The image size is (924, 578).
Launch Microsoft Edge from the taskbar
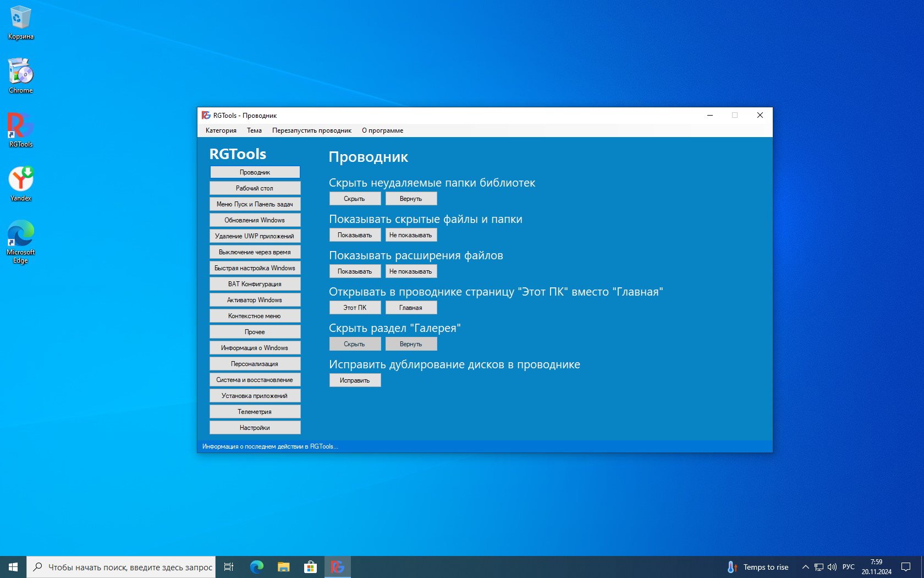(x=256, y=566)
